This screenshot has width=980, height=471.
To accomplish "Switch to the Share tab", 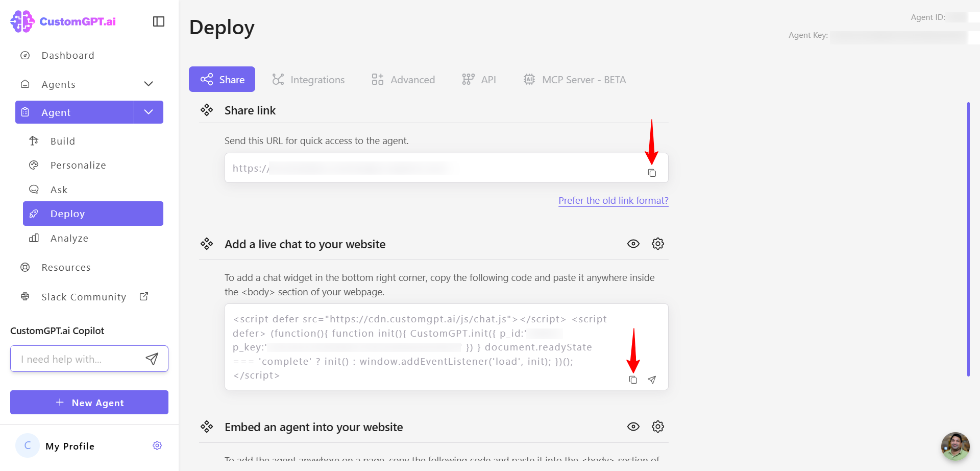I will click(222, 79).
